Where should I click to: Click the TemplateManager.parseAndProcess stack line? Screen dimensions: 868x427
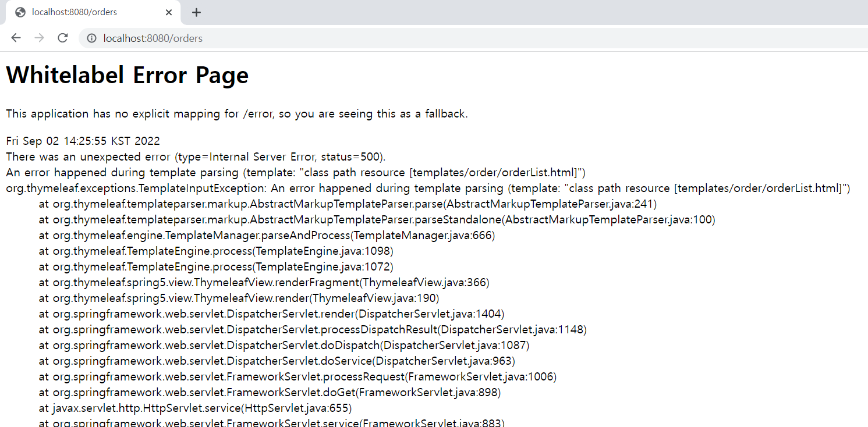click(x=267, y=236)
